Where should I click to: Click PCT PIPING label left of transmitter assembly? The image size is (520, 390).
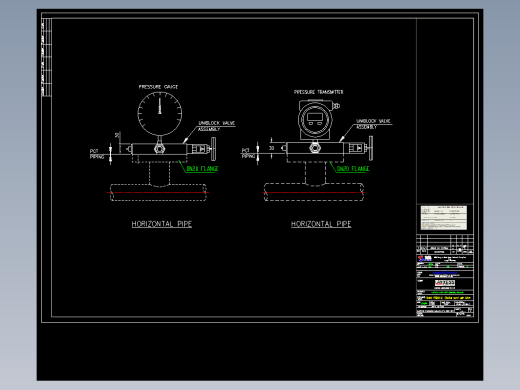pos(248,153)
